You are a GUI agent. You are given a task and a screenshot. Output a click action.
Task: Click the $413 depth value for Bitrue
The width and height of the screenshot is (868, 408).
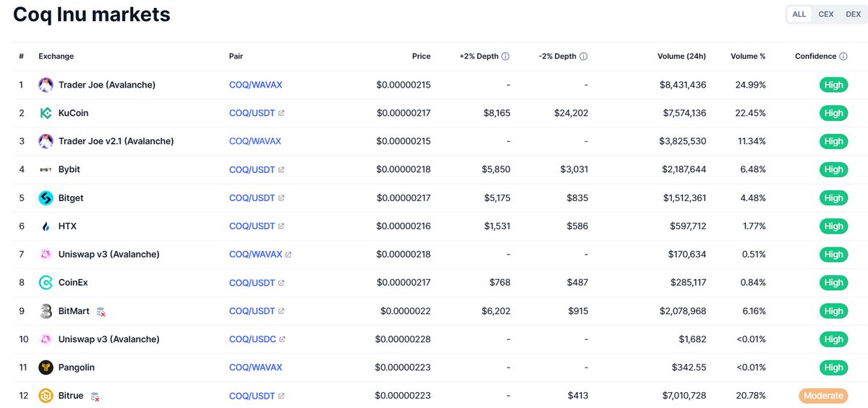pyautogui.click(x=578, y=396)
